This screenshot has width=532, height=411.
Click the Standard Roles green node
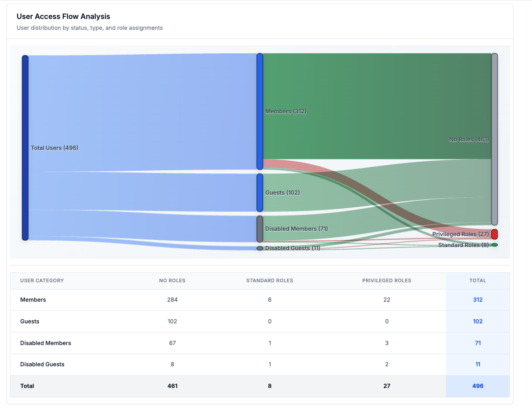tap(495, 244)
